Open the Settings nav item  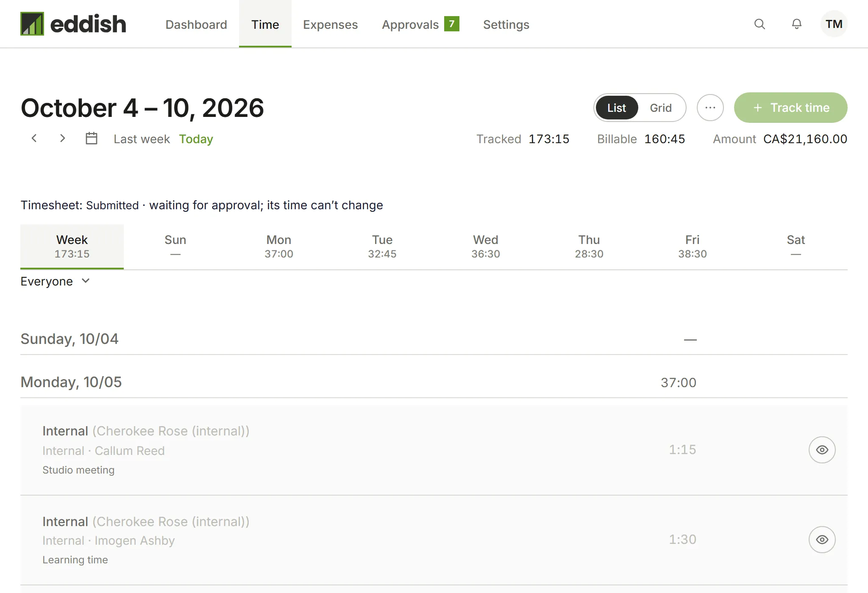(x=506, y=25)
